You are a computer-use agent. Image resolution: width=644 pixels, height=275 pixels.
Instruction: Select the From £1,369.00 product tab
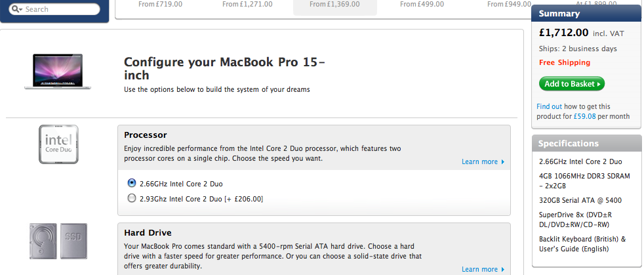[334, 5]
